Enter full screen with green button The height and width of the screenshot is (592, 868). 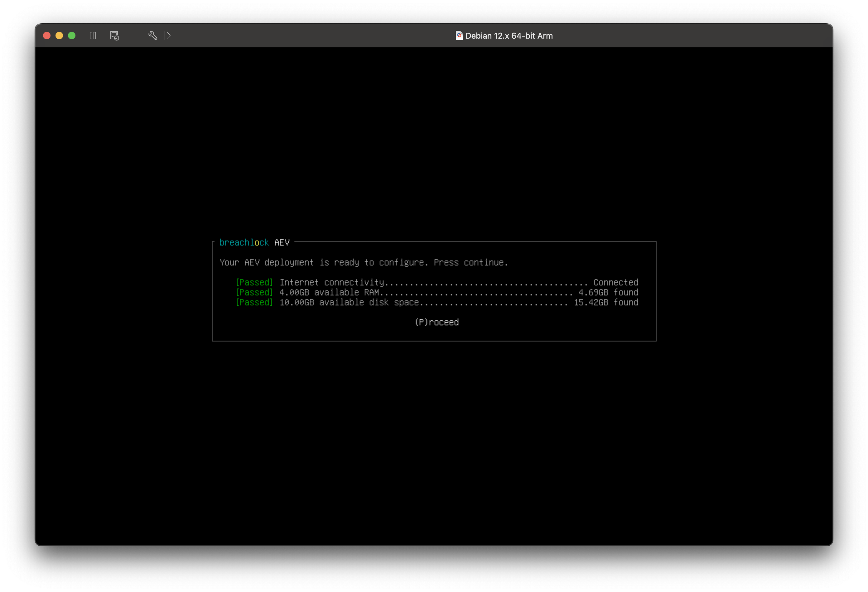point(72,36)
